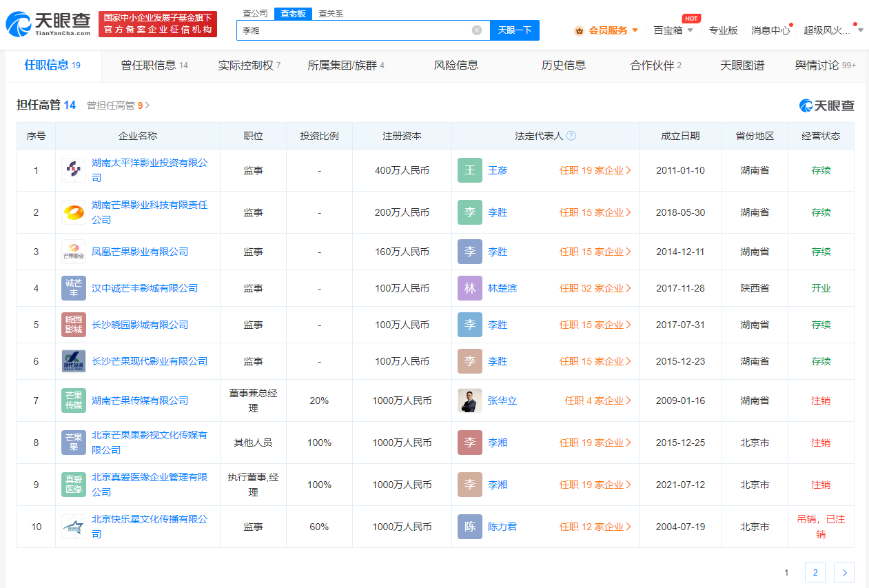Go to page 2 of results
The width and height of the screenshot is (869, 588).
point(815,572)
